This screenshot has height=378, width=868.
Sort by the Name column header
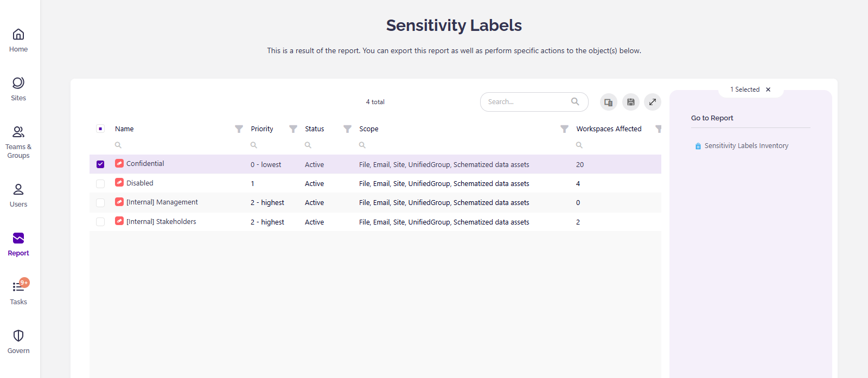tap(124, 129)
